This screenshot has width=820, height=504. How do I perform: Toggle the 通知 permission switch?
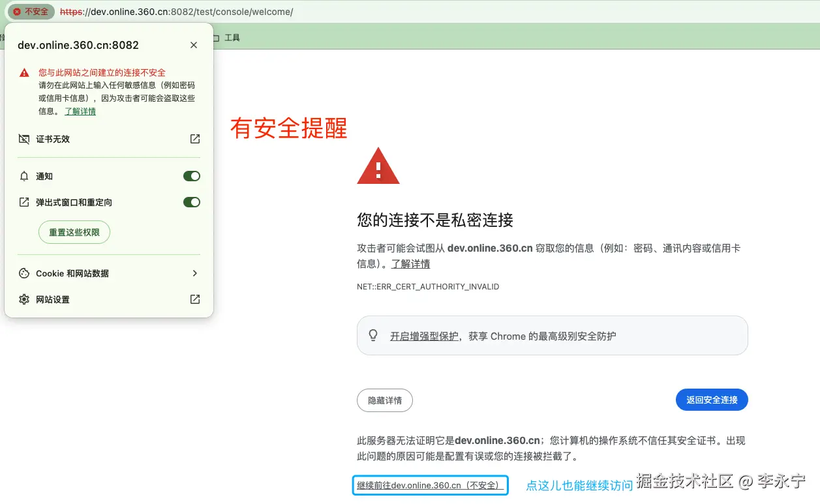(192, 176)
